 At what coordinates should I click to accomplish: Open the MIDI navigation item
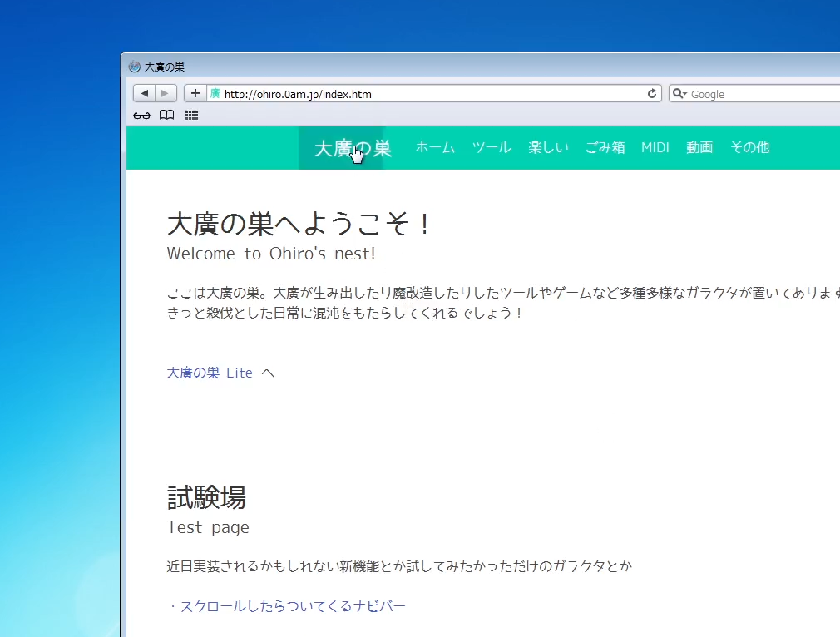tap(655, 148)
